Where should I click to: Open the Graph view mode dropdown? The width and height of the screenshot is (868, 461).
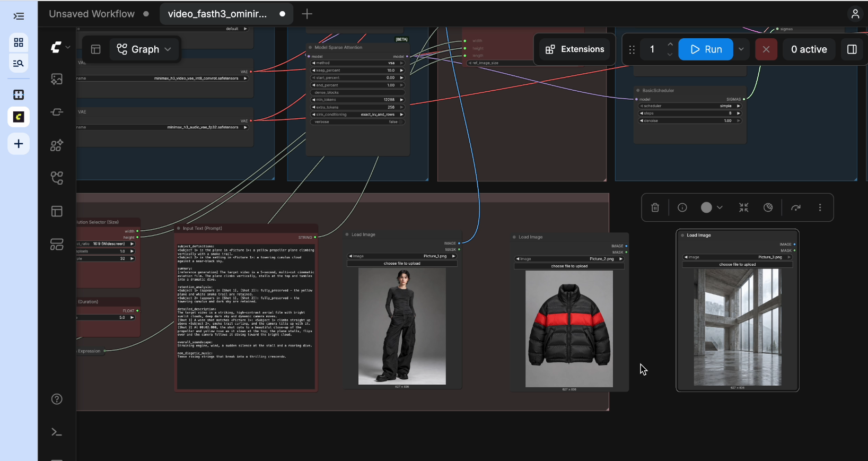[145, 49]
